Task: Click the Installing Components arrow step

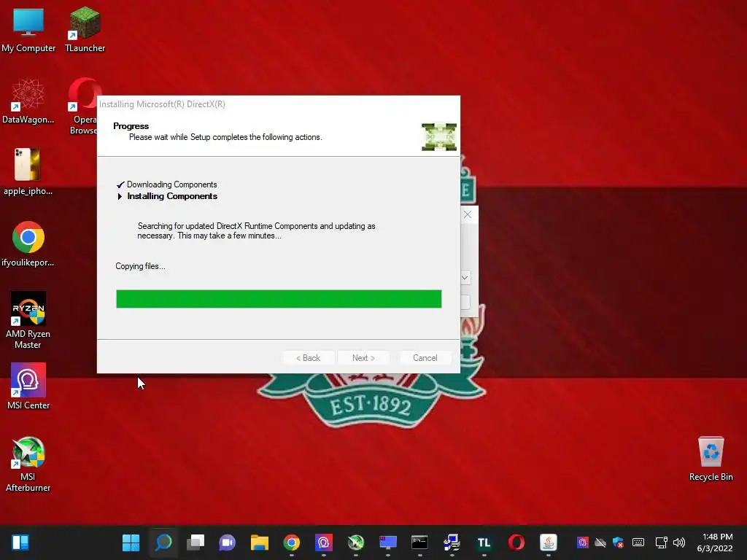Action: [167, 196]
